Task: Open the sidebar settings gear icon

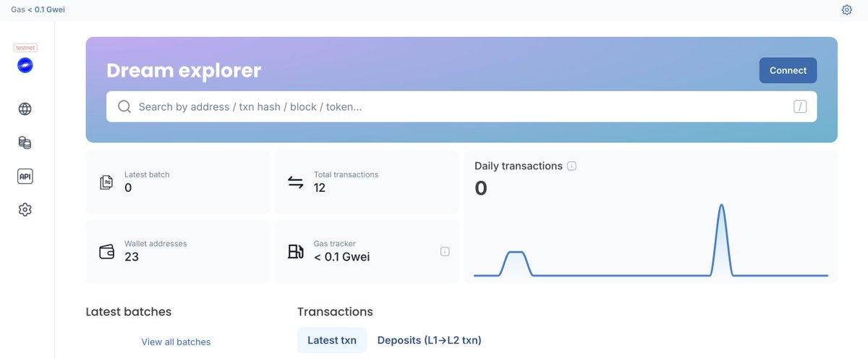Action: 25,210
